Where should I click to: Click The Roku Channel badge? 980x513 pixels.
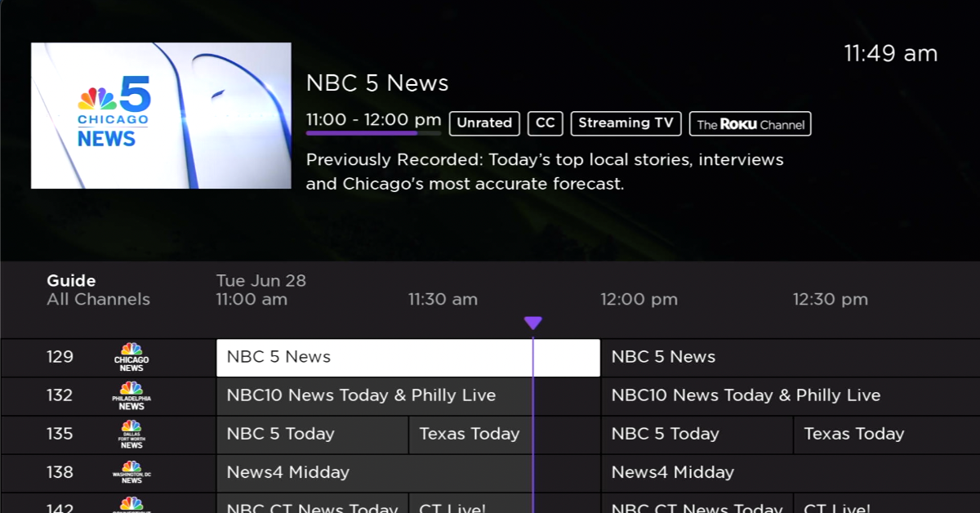(x=751, y=124)
